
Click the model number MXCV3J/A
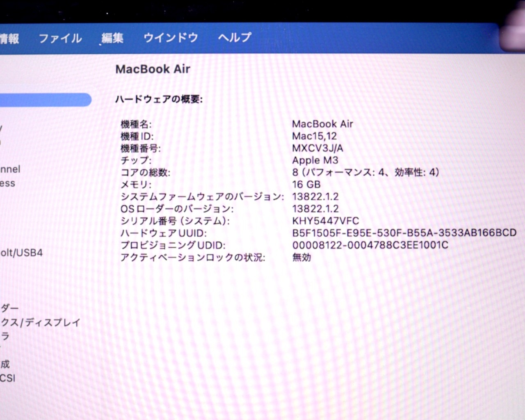click(317, 148)
